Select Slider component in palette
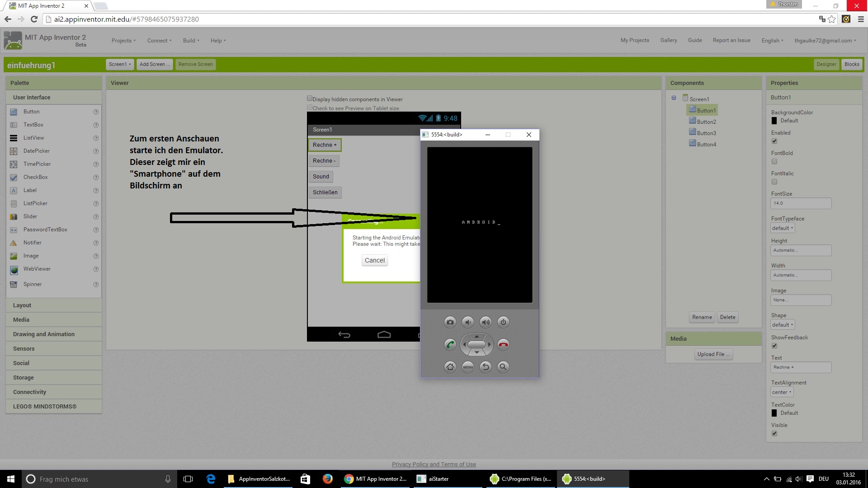The image size is (868, 488). point(30,216)
